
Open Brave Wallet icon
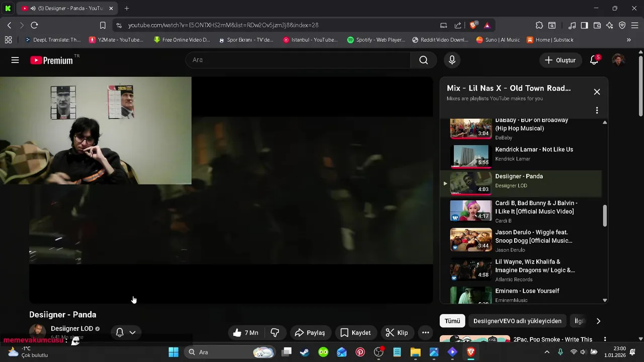(597, 25)
